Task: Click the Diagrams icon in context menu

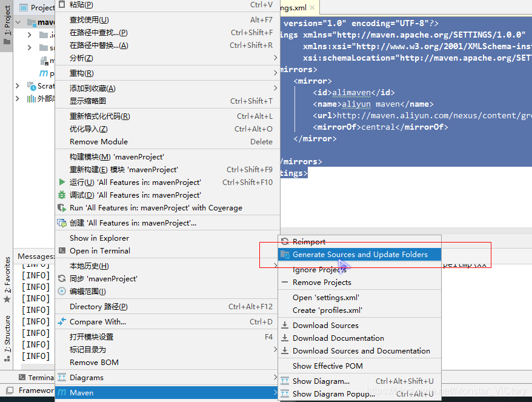Action: click(62, 377)
